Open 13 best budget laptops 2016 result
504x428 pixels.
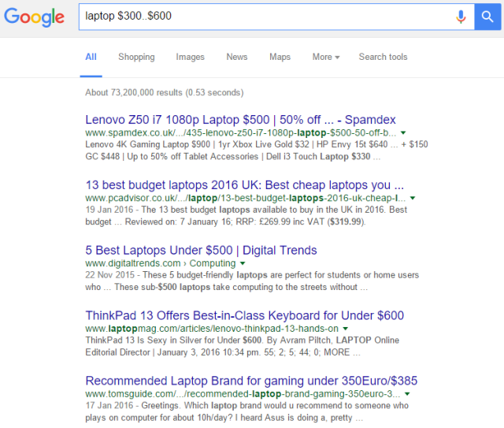[244, 185]
